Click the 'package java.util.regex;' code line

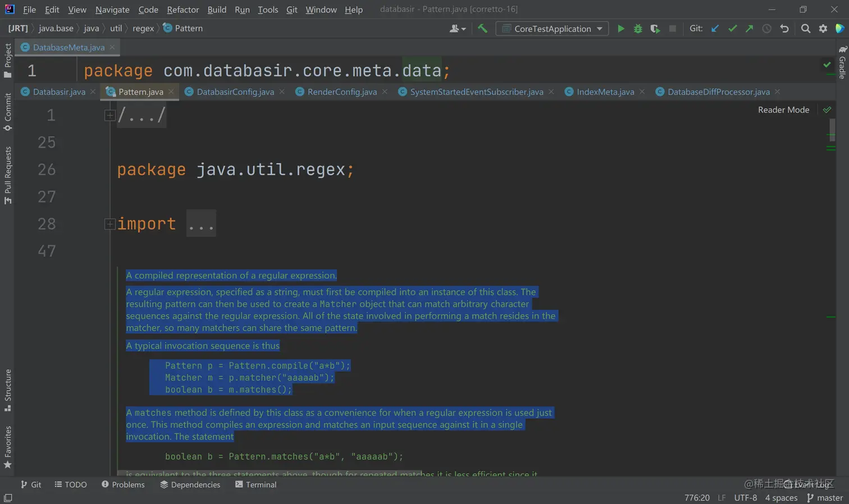coord(235,169)
